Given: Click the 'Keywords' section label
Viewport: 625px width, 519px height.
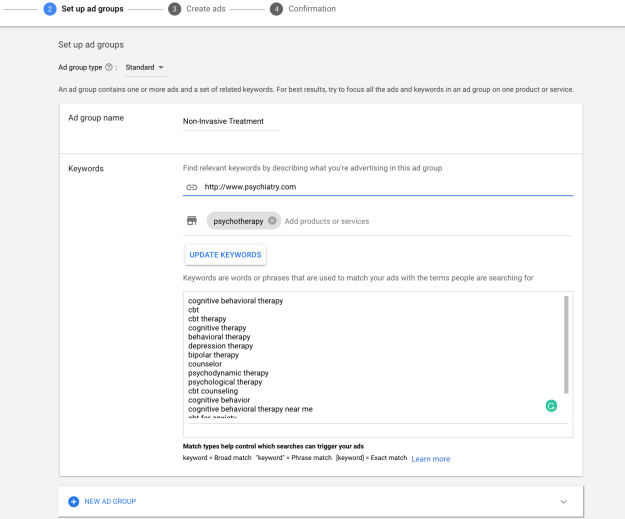Looking at the screenshot, I should [x=86, y=169].
